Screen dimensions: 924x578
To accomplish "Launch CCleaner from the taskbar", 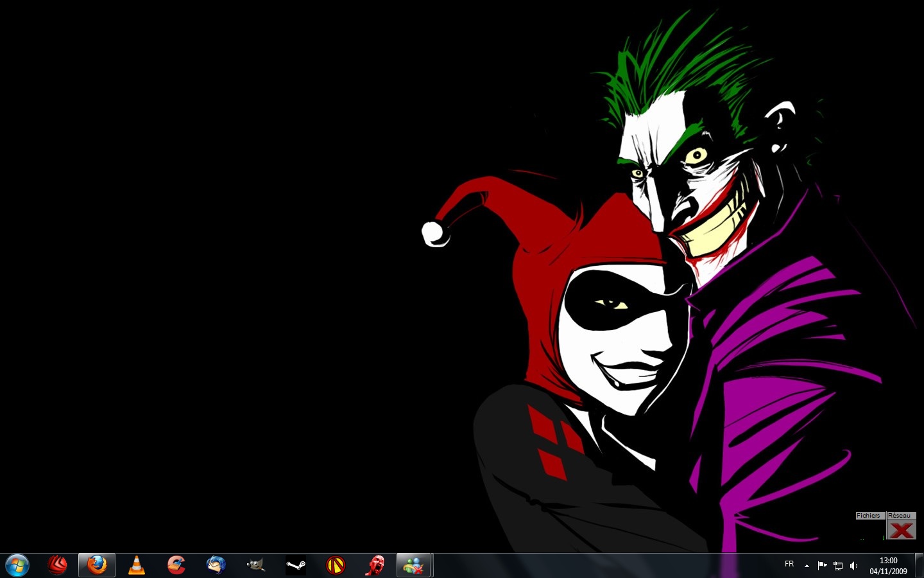I will tap(176, 565).
